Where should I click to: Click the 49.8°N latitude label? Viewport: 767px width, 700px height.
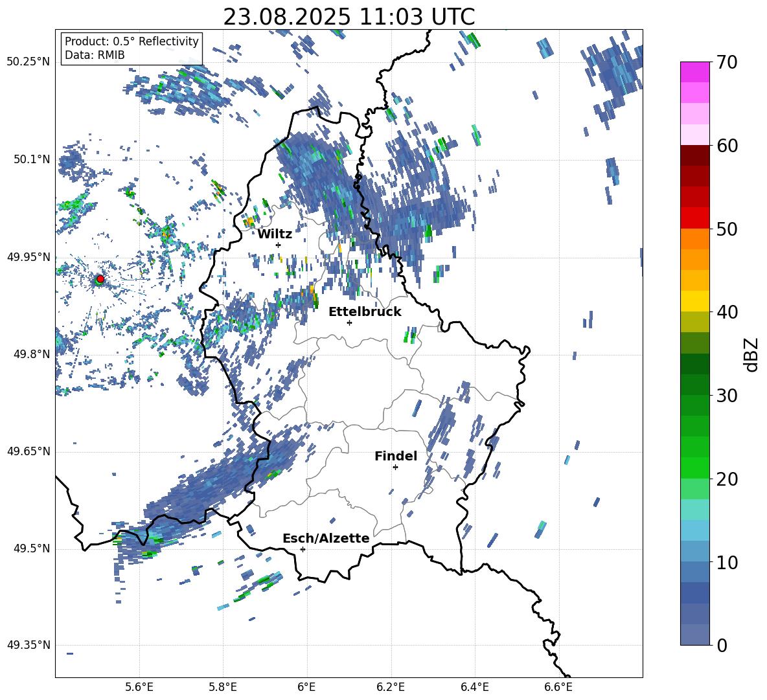[31, 354]
